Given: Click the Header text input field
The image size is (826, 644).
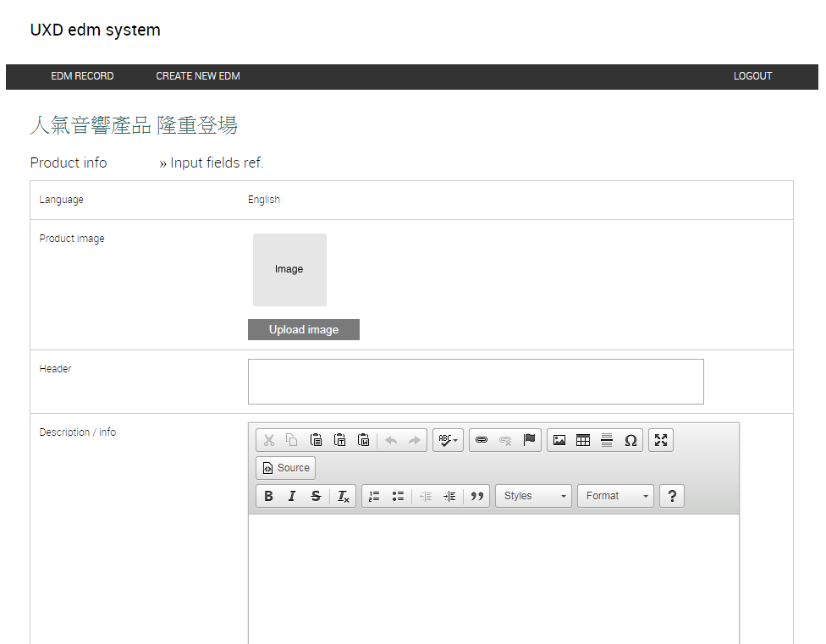Looking at the screenshot, I should click(x=476, y=382).
